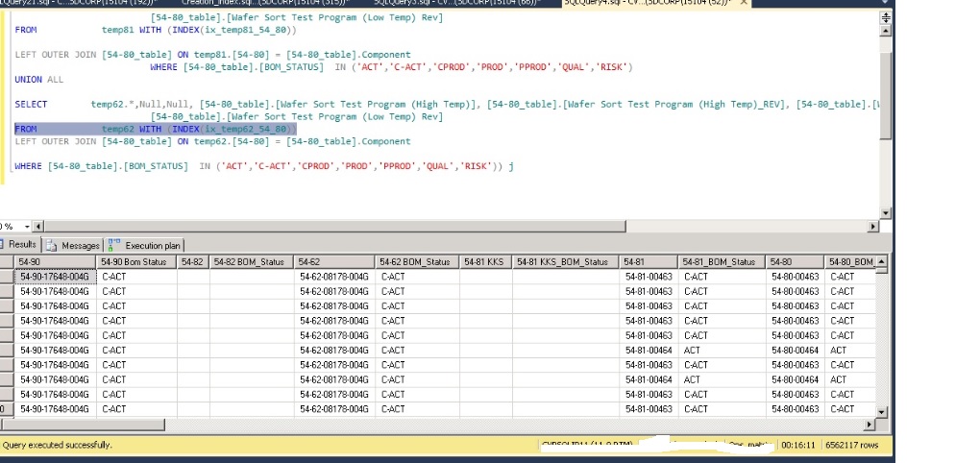Click the FROM temp81 WITH INDEX line
The image size is (980, 463).
click(156, 30)
